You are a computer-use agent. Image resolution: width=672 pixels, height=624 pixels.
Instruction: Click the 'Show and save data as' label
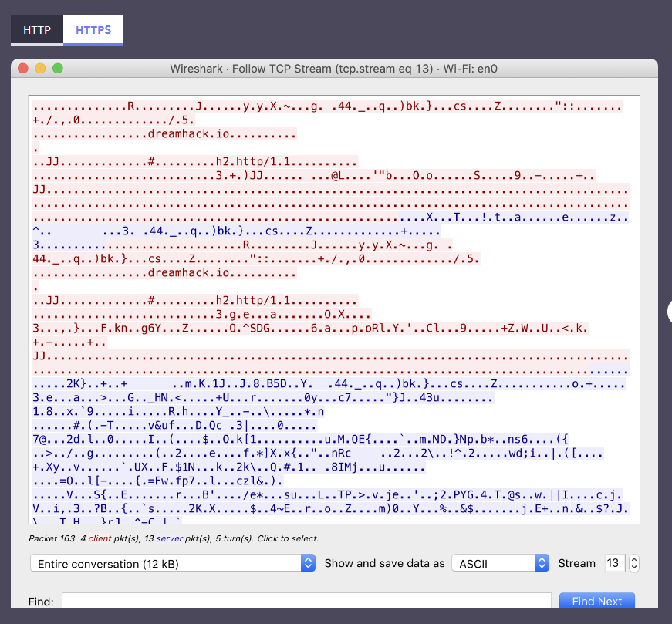coord(384,563)
